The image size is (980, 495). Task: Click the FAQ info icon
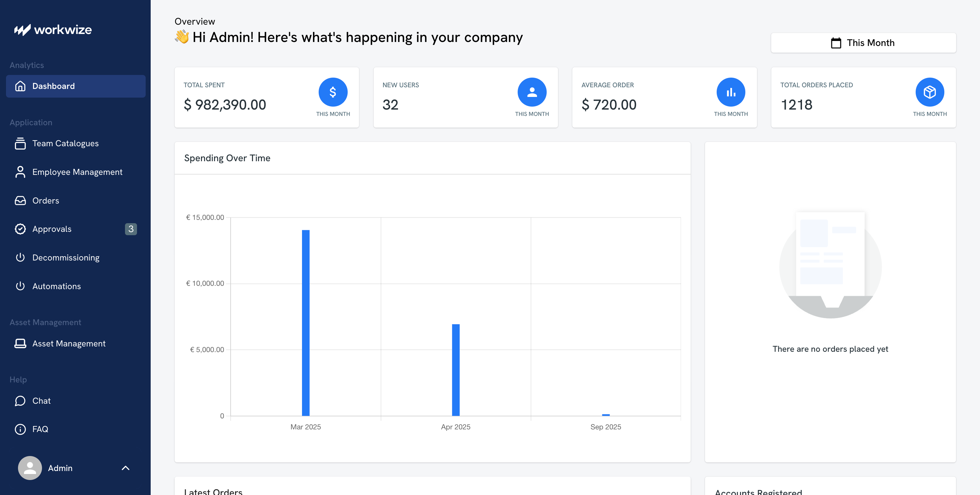pos(20,429)
